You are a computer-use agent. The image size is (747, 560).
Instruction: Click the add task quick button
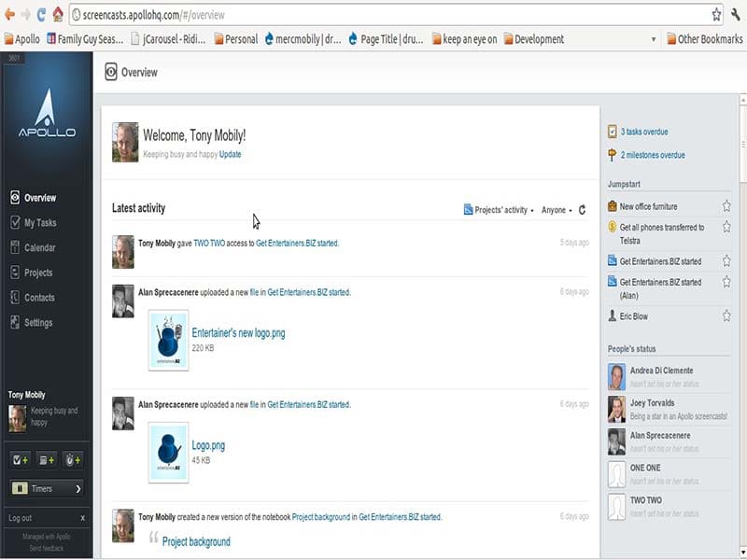20,459
